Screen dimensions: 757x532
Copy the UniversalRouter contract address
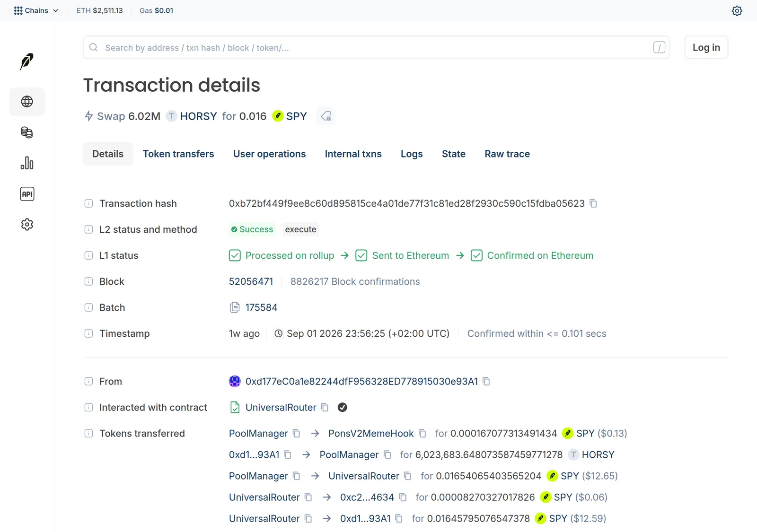pyautogui.click(x=325, y=407)
